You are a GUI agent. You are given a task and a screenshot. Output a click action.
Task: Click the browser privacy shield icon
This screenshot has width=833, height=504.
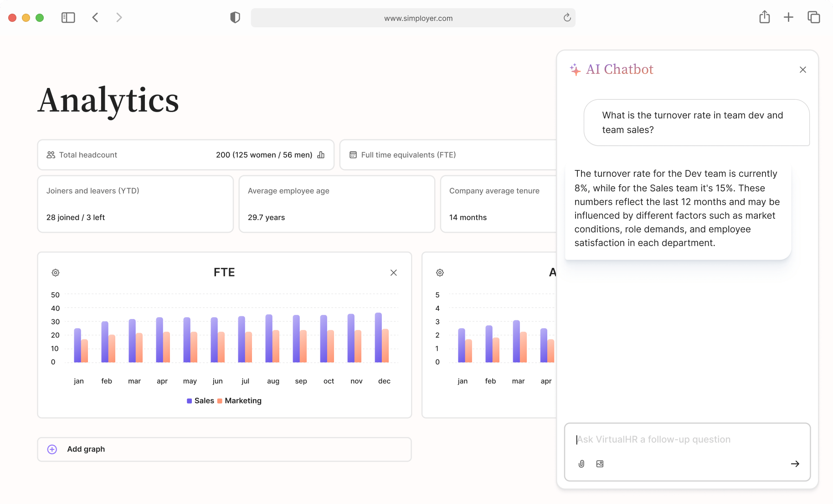tap(235, 18)
